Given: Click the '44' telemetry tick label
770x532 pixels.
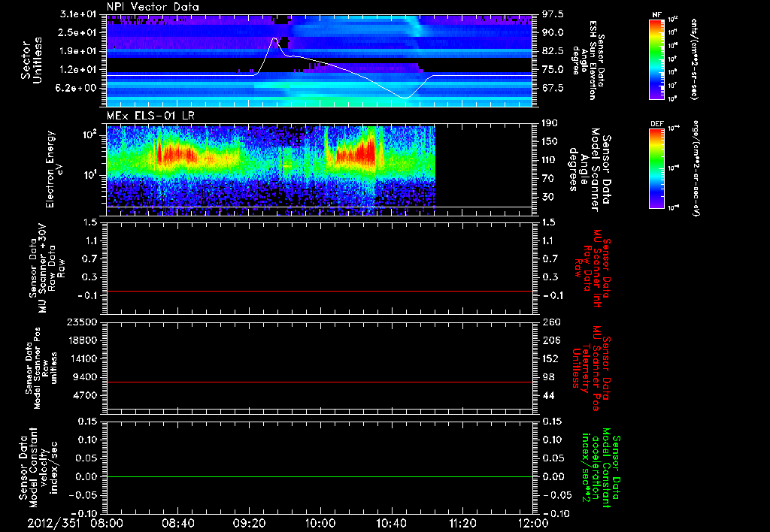Looking at the screenshot, I should point(548,395).
